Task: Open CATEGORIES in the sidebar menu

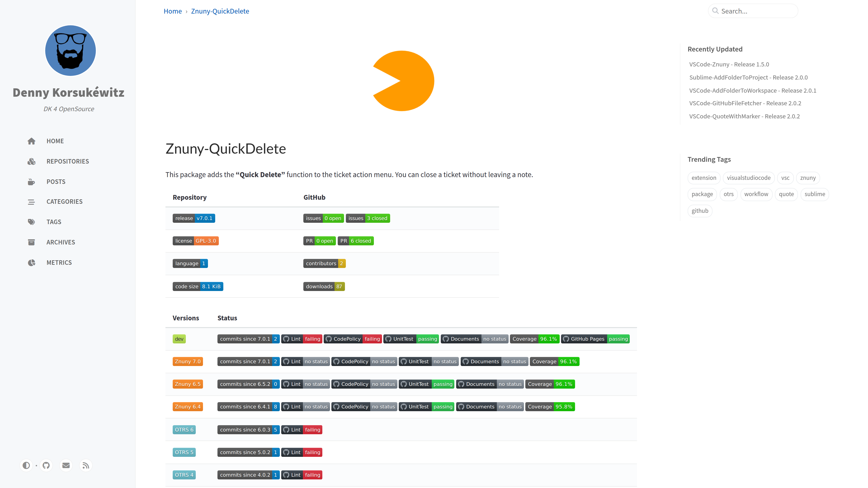Action: click(x=64, y=202)
